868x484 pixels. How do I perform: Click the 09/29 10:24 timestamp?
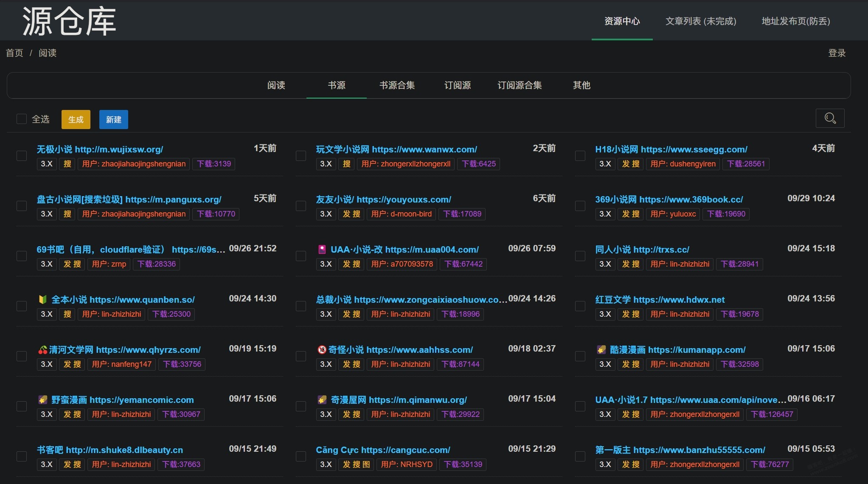[x=811, y=198]
